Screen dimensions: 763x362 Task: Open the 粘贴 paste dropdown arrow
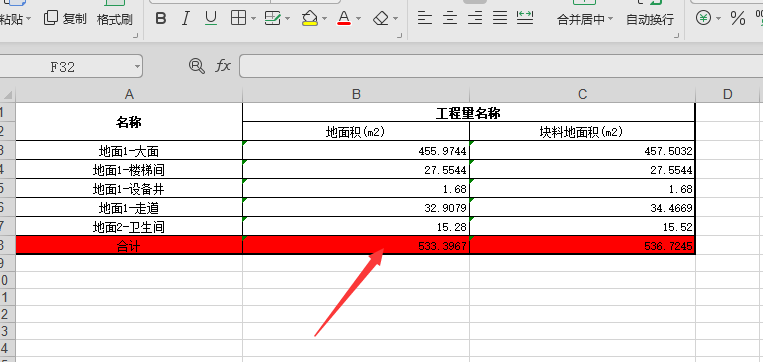28,19
